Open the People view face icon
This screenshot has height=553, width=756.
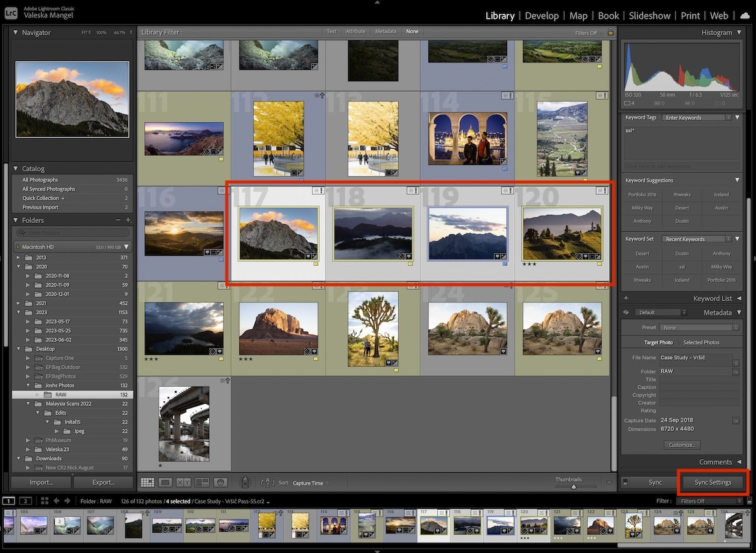(x=220, y=483)
